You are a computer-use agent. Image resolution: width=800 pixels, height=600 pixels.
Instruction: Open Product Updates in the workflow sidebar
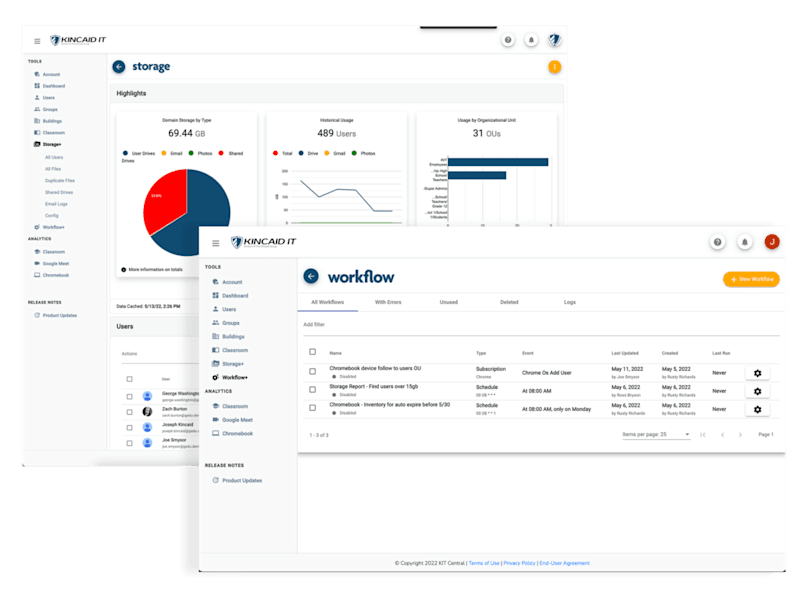[237, 481]
